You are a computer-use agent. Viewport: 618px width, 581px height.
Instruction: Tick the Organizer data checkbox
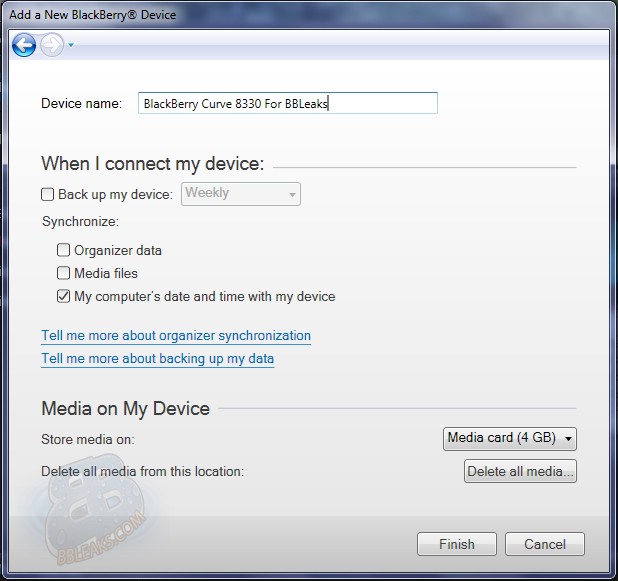coord(63,250)
